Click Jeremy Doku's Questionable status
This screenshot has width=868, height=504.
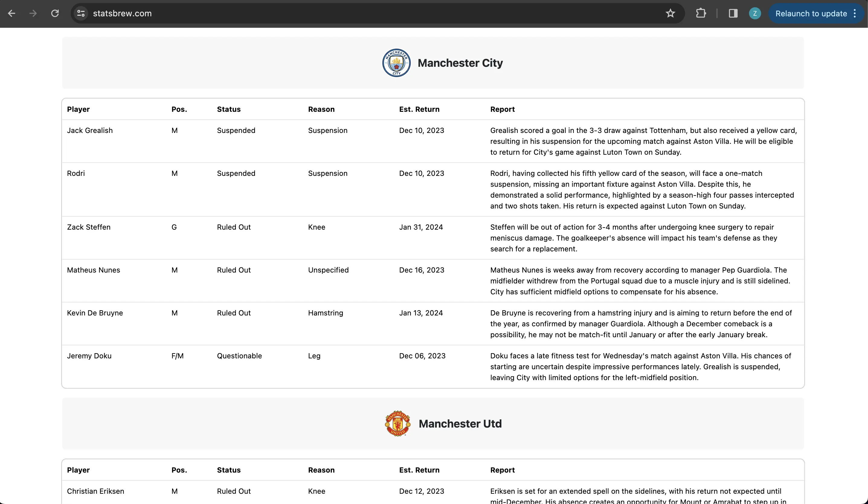240,356
